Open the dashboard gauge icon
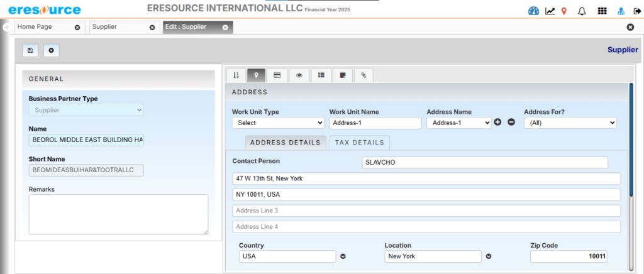This screenshot has height=274, width=644. (x=534, y=11)
